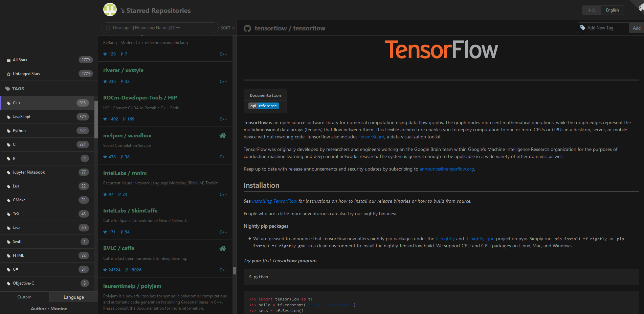Click the C++ tag count 923
The height and width of the screenshot is (314, 644).
pyautogui.click(x=83, y=103)
